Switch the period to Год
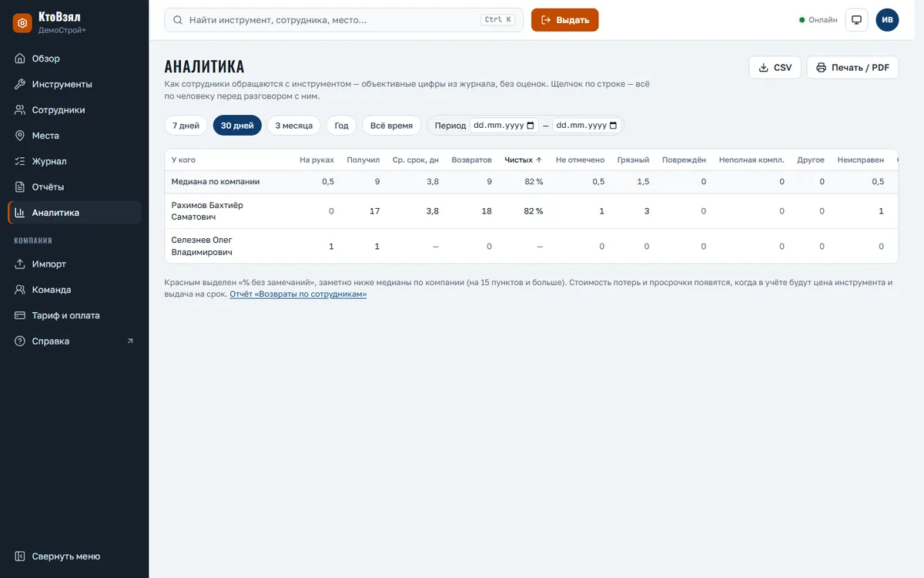 coord(341,126)
